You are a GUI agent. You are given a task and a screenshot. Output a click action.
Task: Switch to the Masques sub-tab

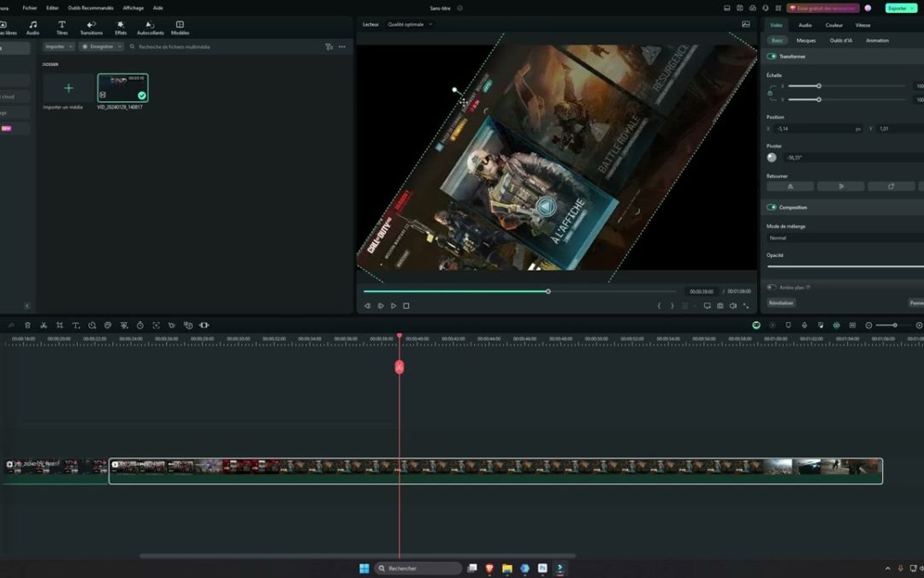click(x=806, y=41)
